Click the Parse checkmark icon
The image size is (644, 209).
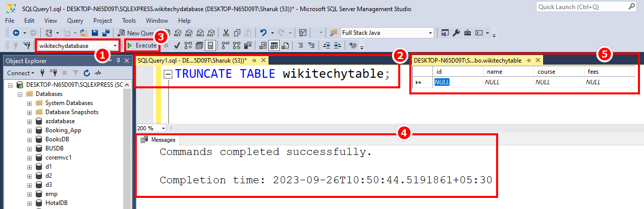tap(177, 45)
